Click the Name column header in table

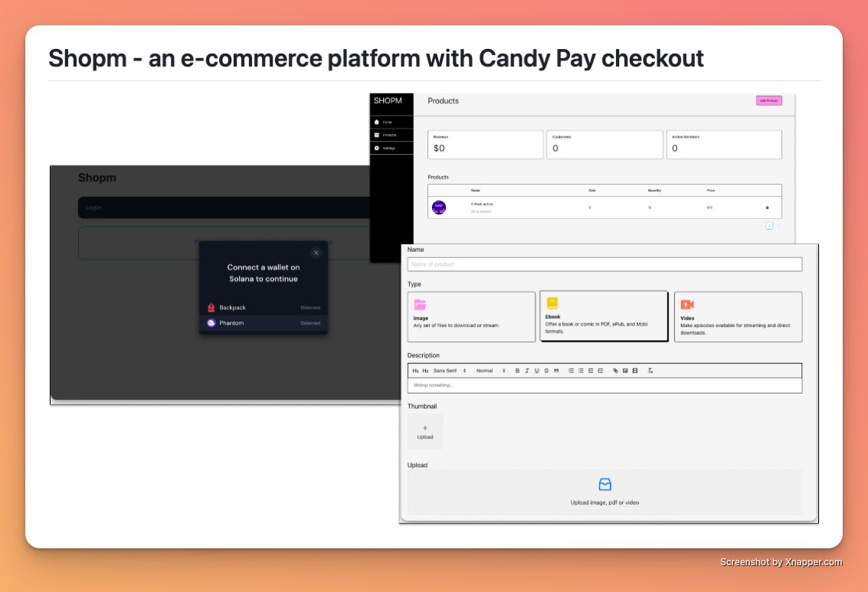tap(475, 191)
